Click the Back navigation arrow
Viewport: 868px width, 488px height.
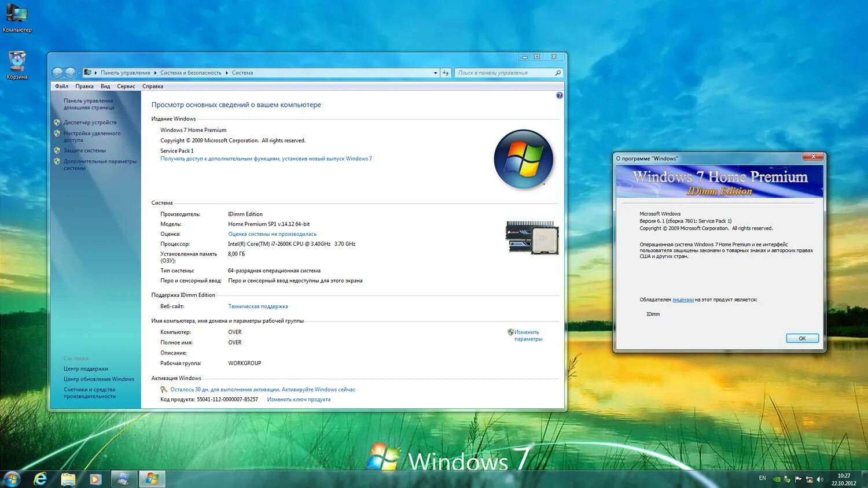[x=58, y=72]
